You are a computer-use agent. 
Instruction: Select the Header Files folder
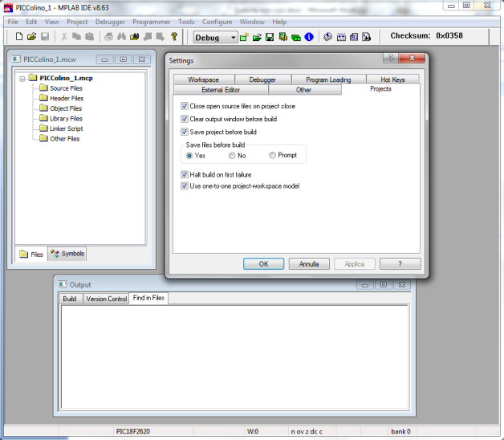(67, 99)
